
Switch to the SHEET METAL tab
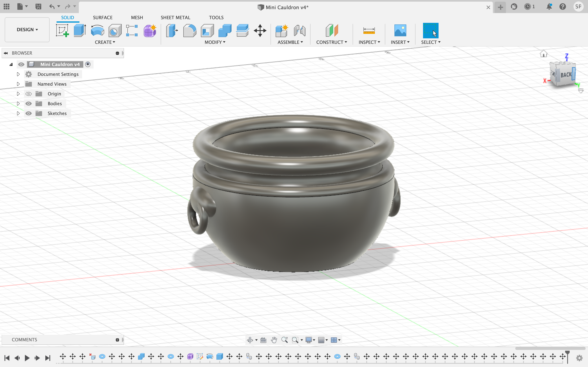[x=175, y=18]
